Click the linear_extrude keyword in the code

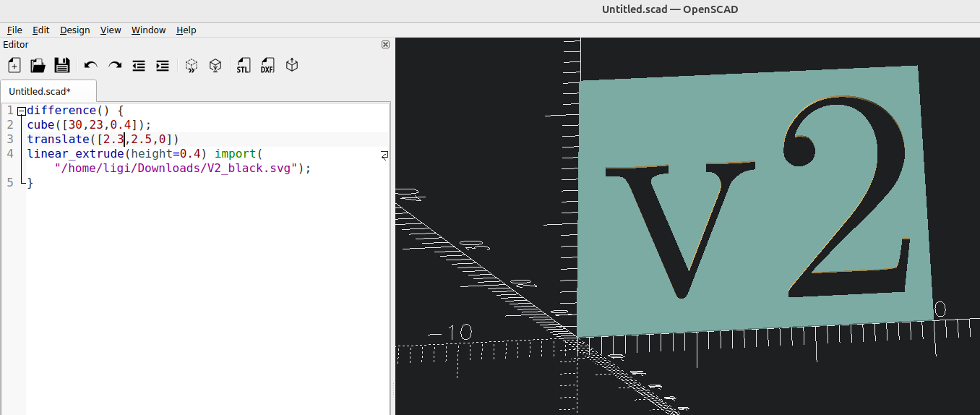tap(76, 153)
